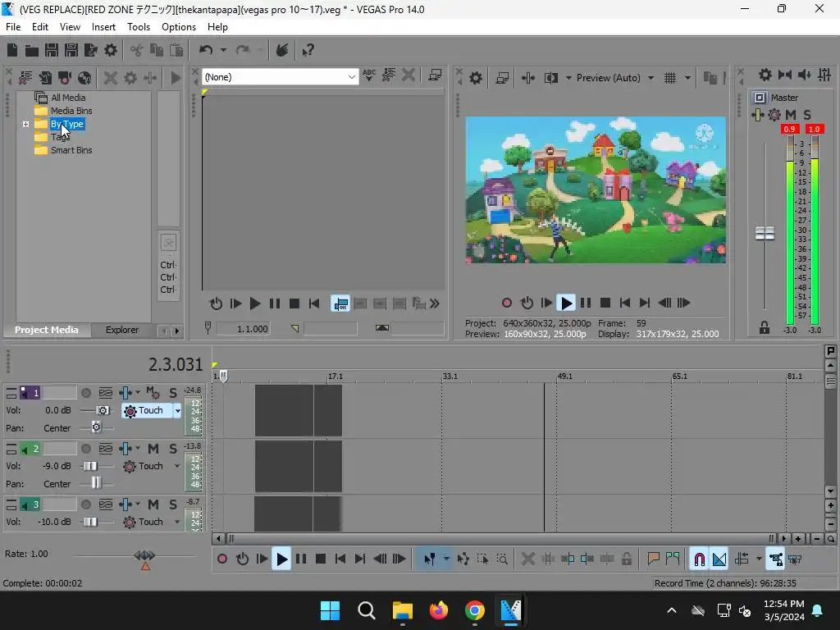Save the project with the disk icon
This screenshot has height=630, width=840.
(x=52, y=50)
